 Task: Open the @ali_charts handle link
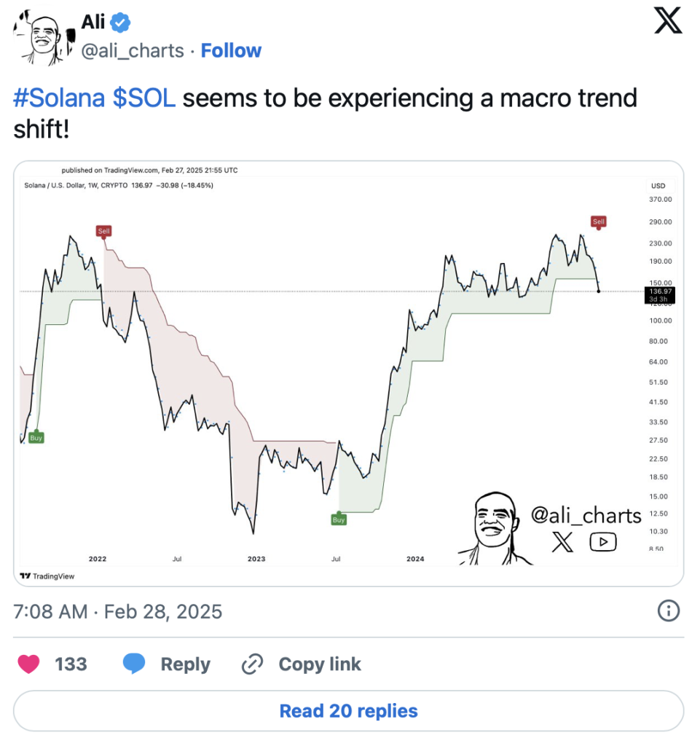point(134,51)
